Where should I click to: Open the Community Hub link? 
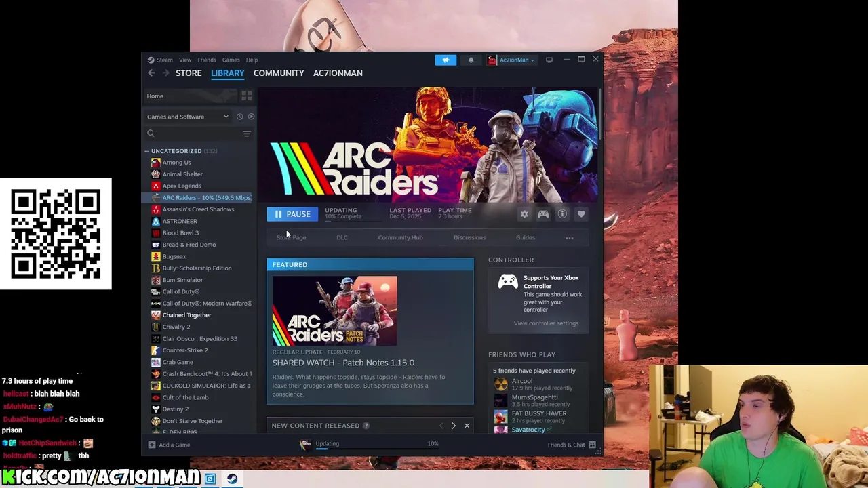point(400,238)
